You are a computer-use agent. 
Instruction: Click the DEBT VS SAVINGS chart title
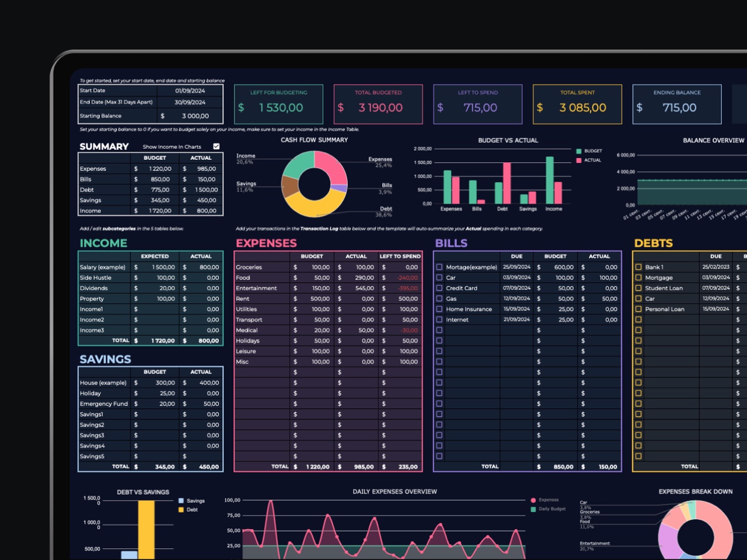coord(143,492)
